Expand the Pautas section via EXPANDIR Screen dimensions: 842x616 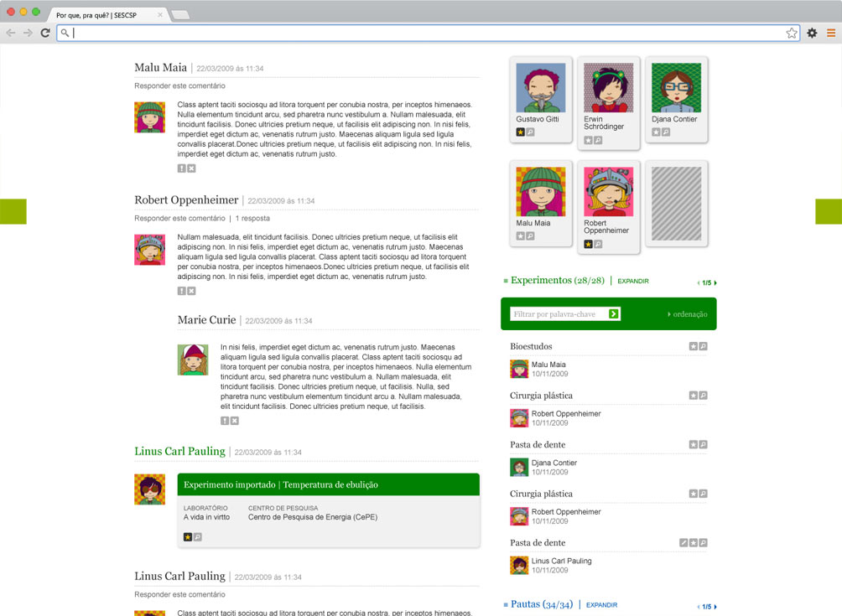pyautogui.click(x=601, y=605)
